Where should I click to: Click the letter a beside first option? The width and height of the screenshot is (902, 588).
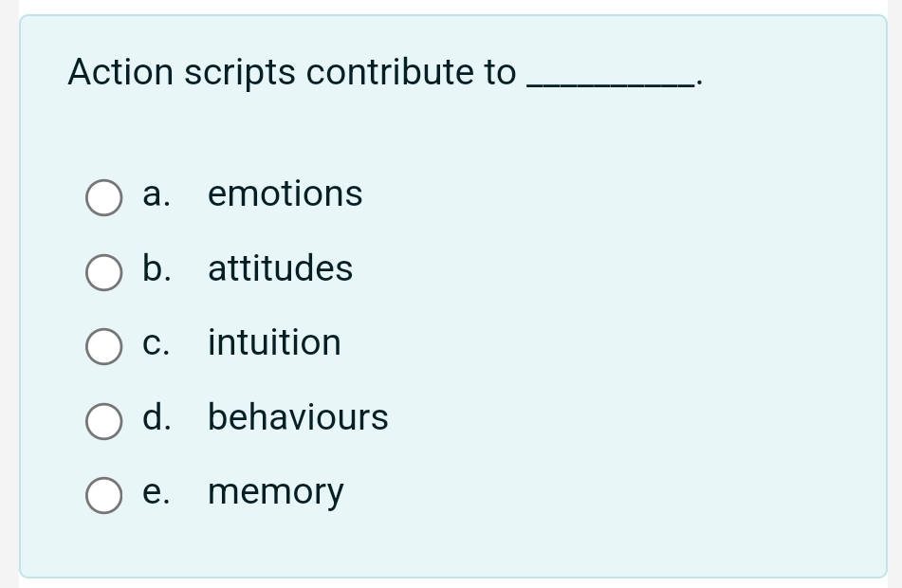(155, 194)
